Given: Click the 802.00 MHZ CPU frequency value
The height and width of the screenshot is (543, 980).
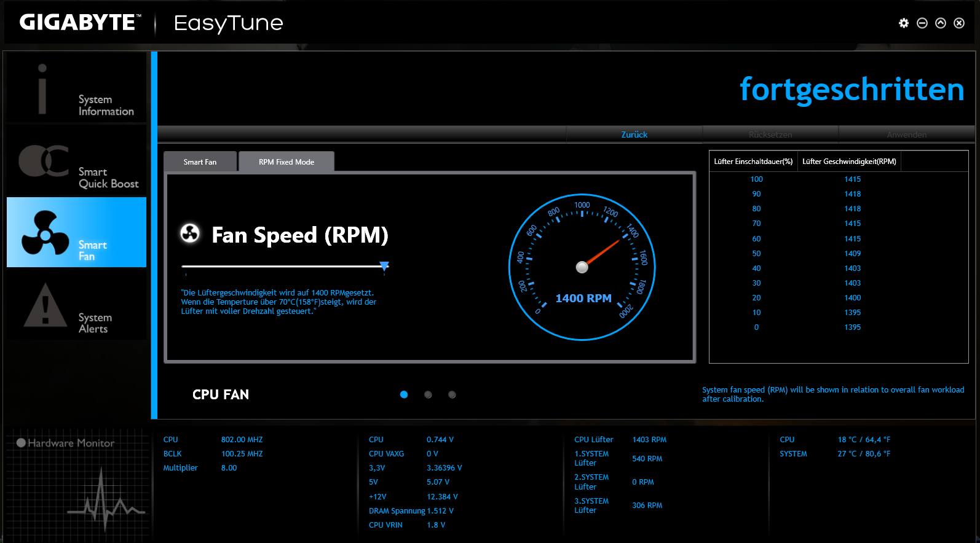Looking at the screenshot, I should point(242,440).
